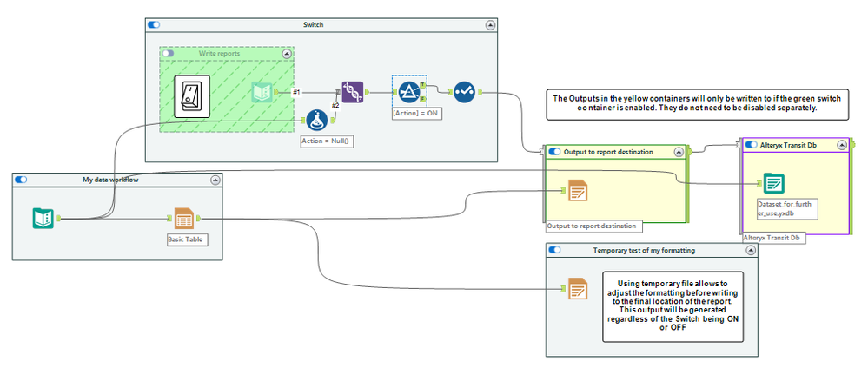This screenshot has height=374, width=868.
Task: Collapse the Switch container
Action: 490,25
